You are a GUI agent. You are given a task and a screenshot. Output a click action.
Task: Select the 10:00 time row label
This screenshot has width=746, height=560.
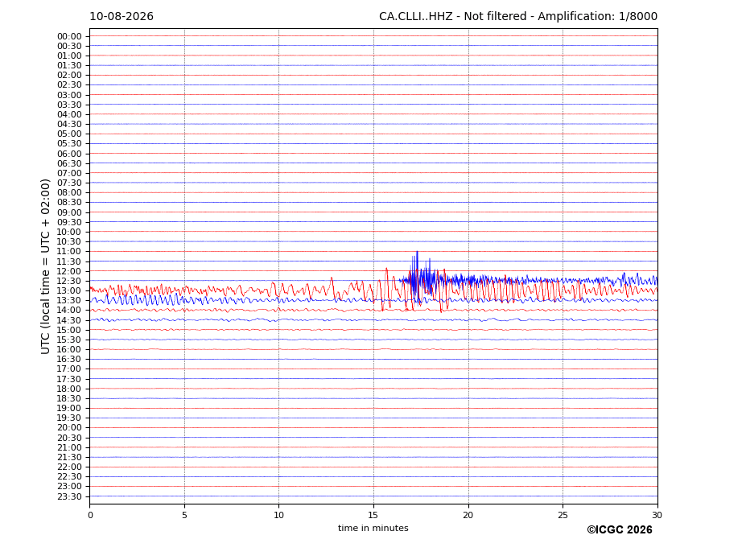pos(69,233)
